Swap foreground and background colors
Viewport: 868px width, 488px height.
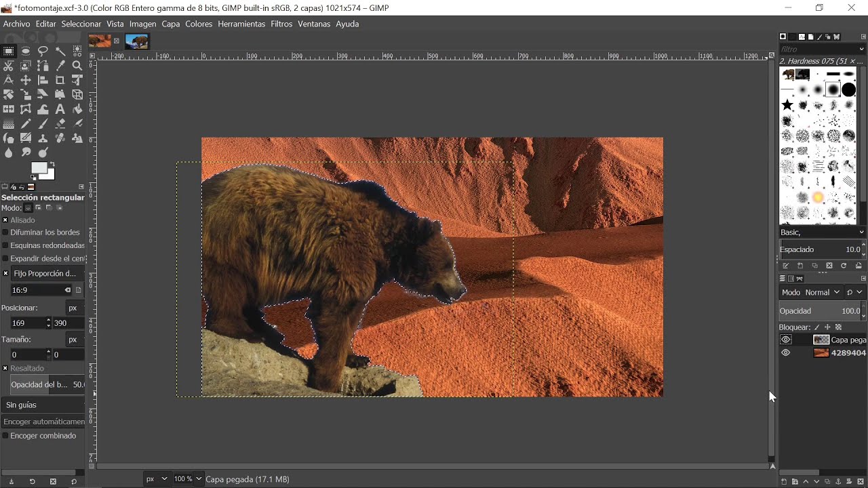[x=53, y=164]
